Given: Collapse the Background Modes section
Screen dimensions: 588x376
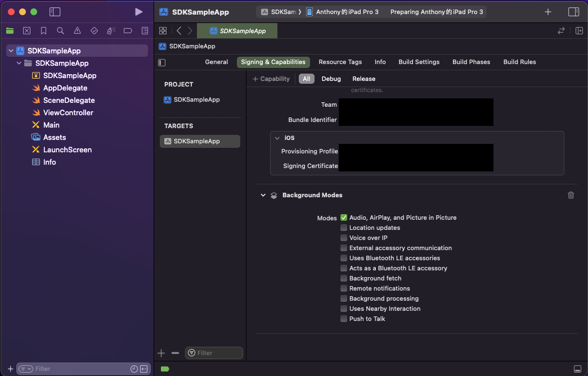Looking at the screenshot, I should pyautogui.click(x=263, y=195).
